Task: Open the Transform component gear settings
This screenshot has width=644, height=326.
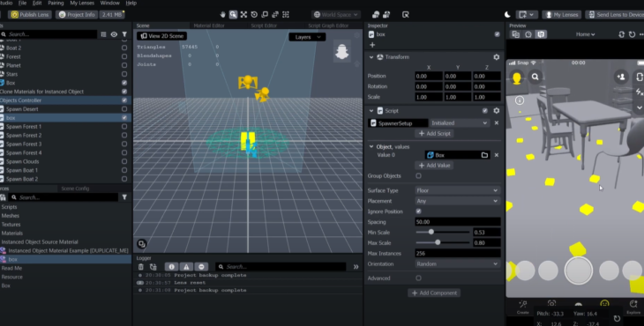Action: pos(496,57)
